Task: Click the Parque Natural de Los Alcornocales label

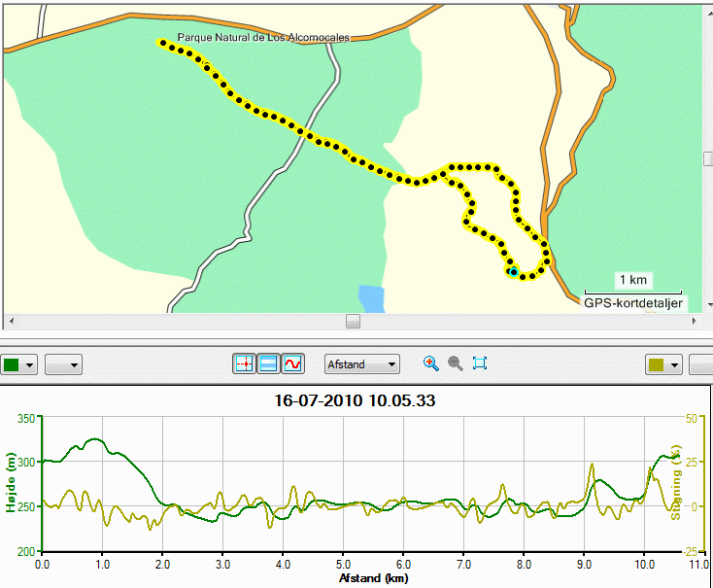Action: pyautogui.click(x=263, y=37)
